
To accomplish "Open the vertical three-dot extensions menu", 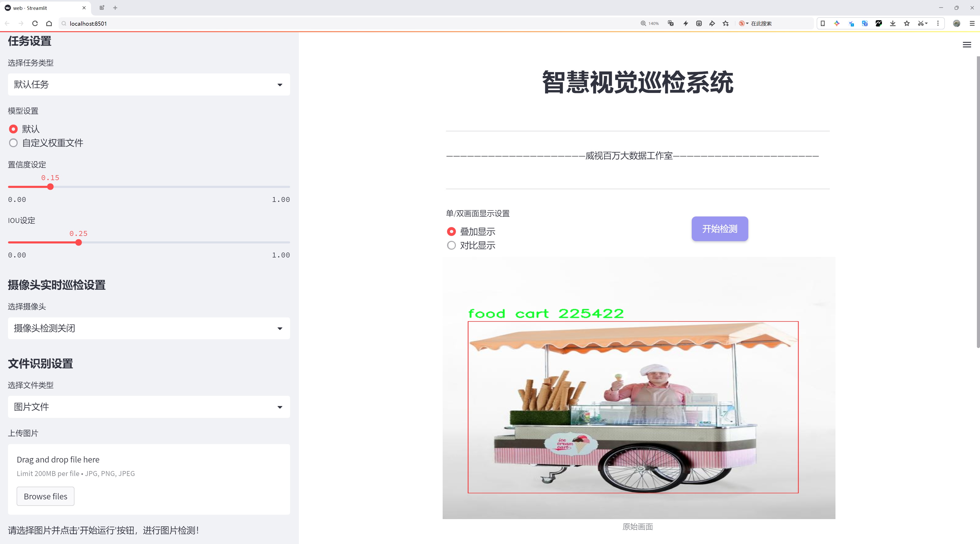I will (x=938, y=23).
